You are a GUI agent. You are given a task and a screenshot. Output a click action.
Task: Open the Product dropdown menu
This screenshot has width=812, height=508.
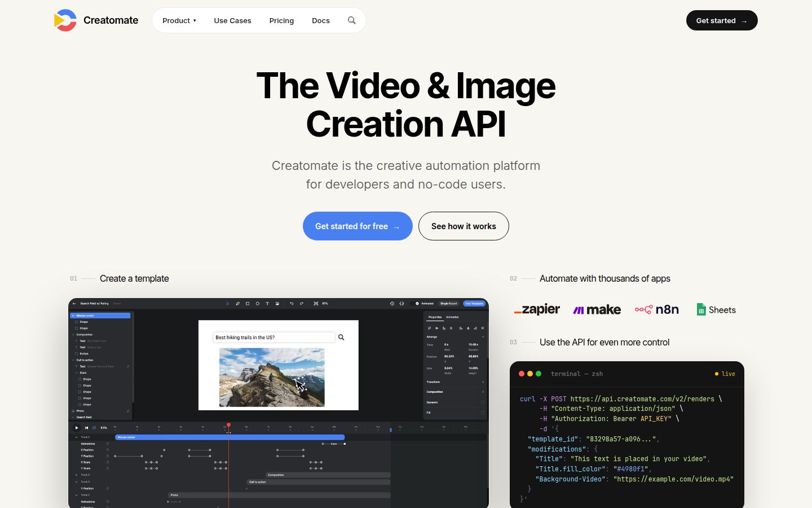click(x=179, y=20)
